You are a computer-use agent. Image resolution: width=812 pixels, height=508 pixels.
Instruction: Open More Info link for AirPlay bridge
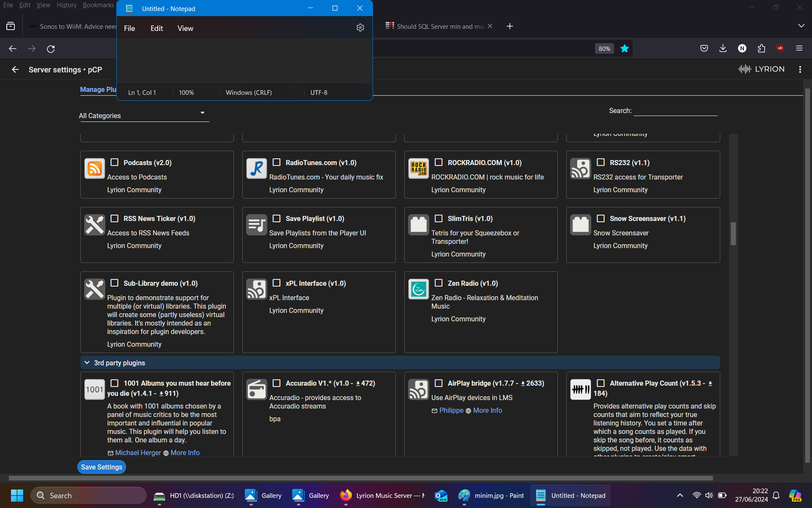[x=488, y=410]
